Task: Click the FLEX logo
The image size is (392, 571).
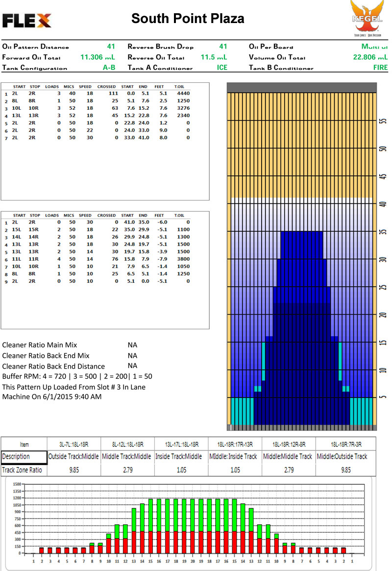Action: point(26,20)
